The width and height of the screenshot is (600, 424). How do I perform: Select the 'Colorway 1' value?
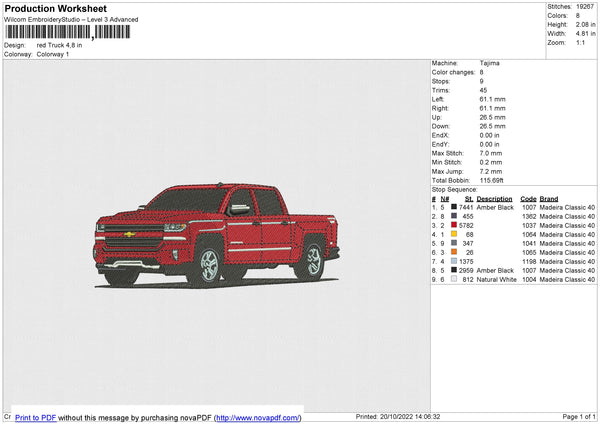(x=53, y=54)
